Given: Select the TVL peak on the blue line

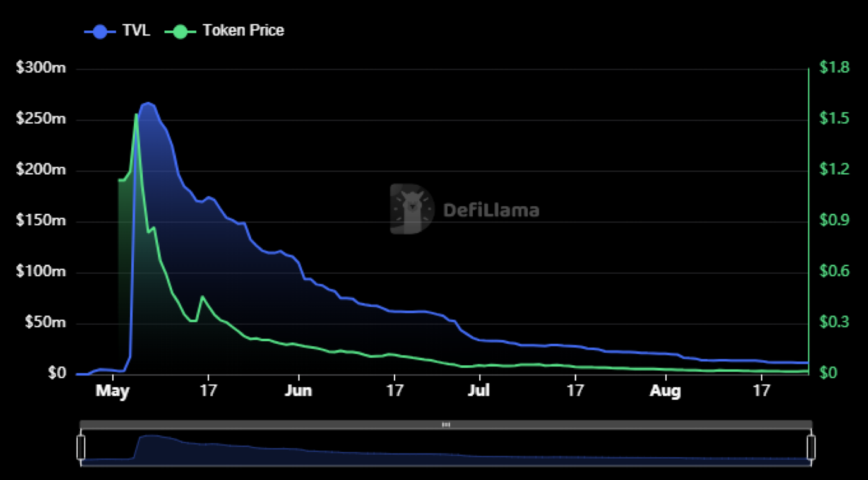Looking at the screenshot, I should 148,103.
